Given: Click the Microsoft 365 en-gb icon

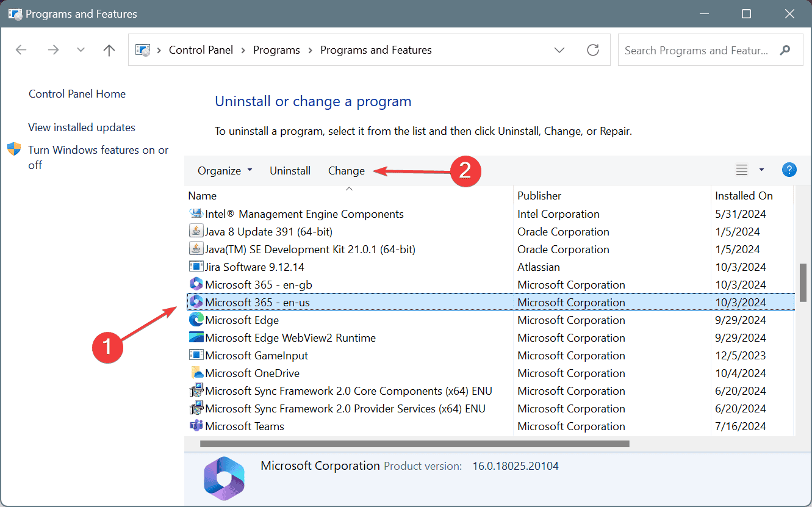Looking at the screenshot, I should pyautogui.click(x=196, y=285).
